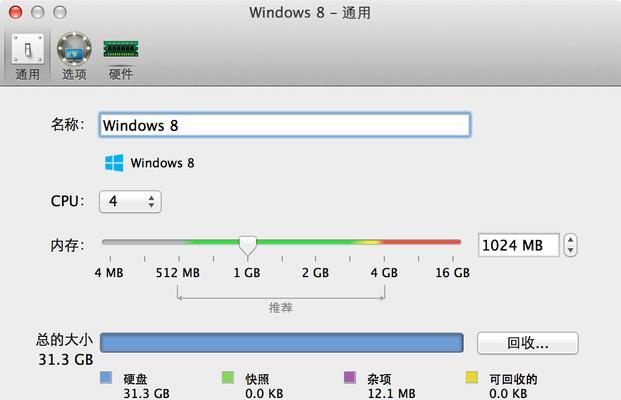621x400 pixels.
Task: Click the blue total size disk bar
Action: point(282,343)
